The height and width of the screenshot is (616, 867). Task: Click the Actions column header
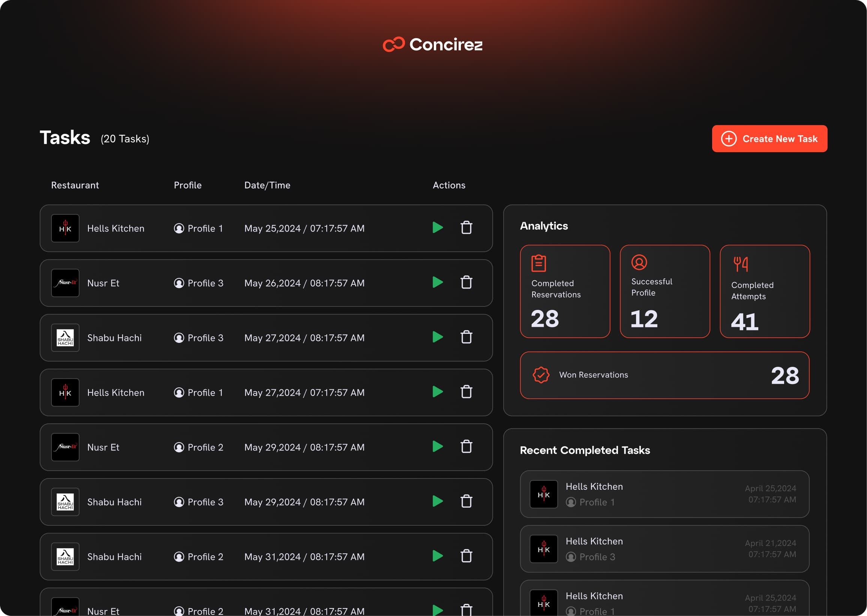pos(449,185)
